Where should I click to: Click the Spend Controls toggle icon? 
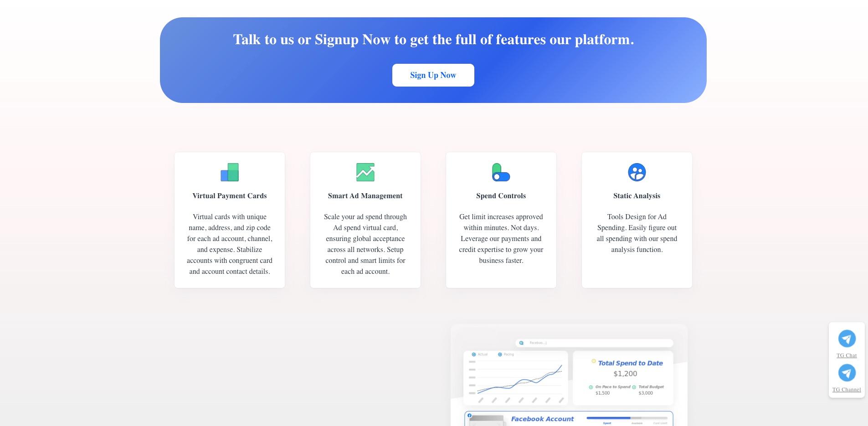coord(501,172)
